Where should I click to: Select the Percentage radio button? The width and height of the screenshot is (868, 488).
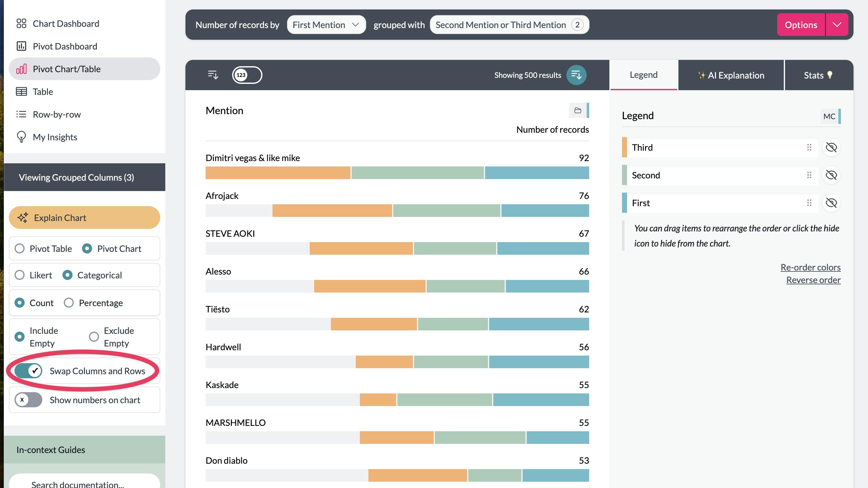[69, 303]
